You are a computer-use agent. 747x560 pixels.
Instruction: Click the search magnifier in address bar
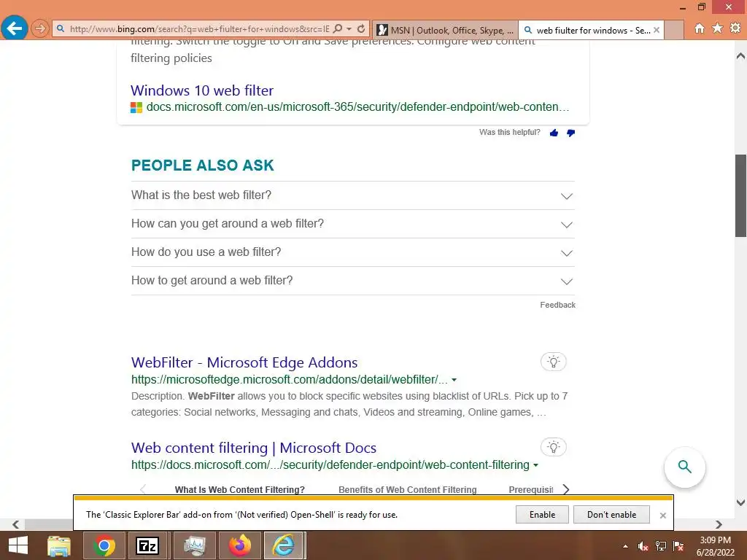click(337, 28)
